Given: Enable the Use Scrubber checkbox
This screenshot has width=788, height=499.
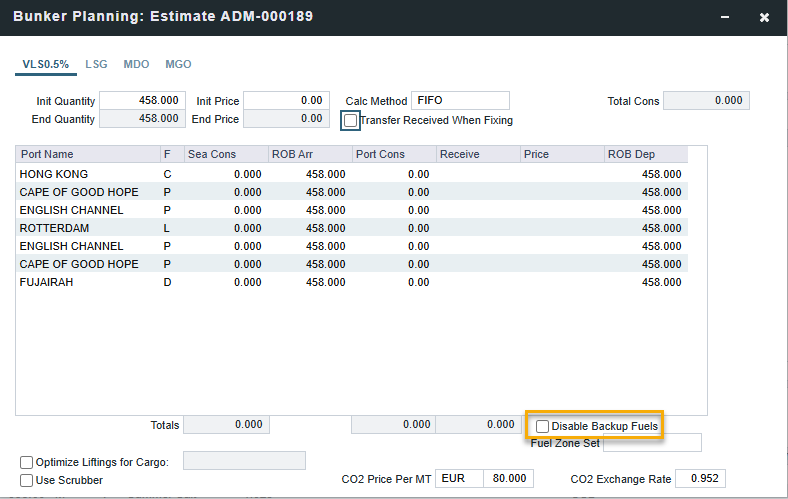Looking at the screenshot, I should click(27, 480).
